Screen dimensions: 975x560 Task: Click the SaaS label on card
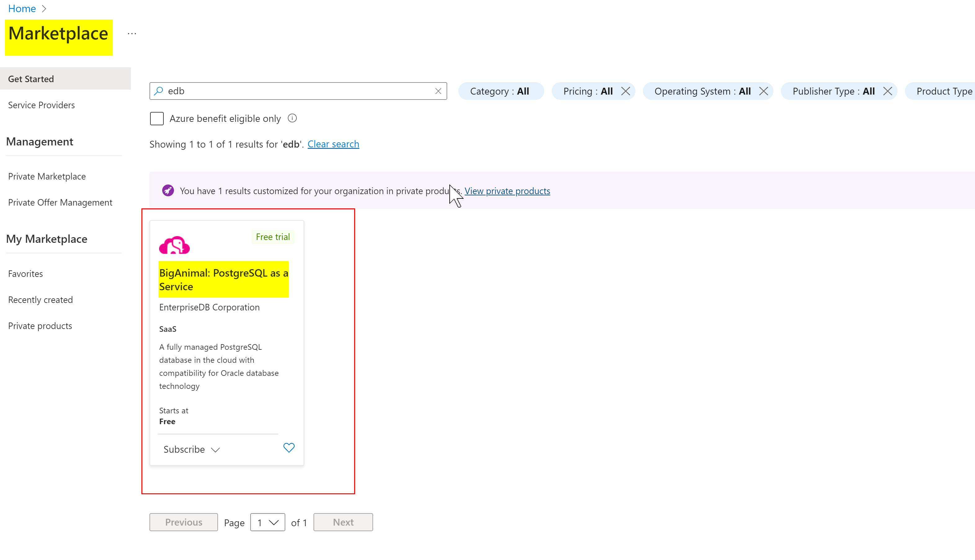pos(168,329)
